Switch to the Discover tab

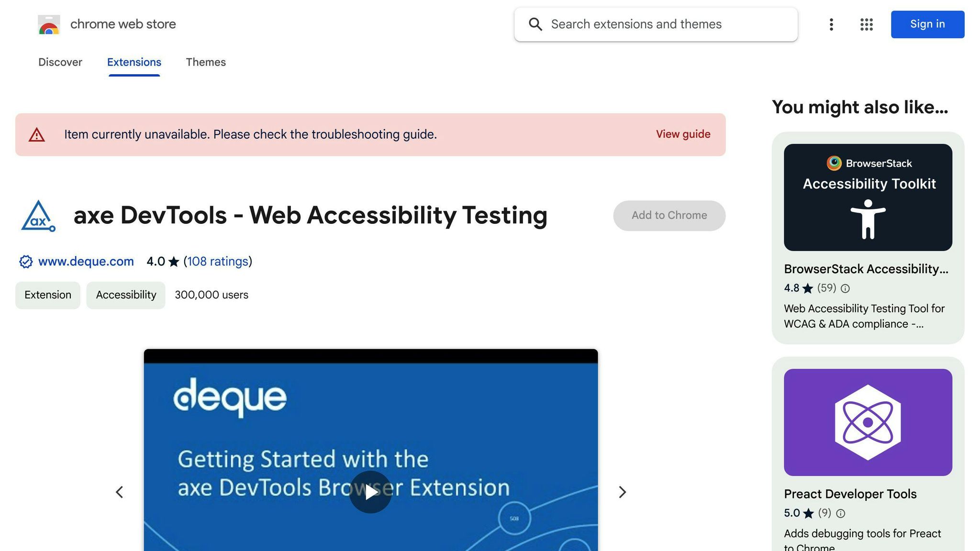60,62
